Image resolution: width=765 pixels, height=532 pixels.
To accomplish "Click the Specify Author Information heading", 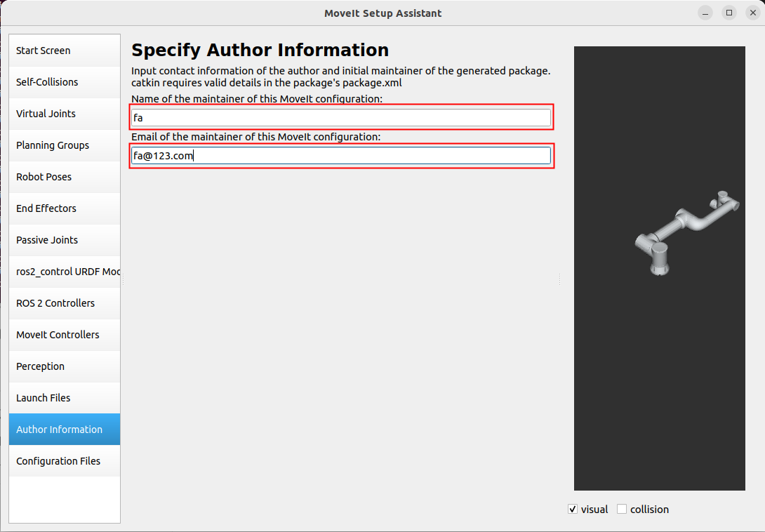I will pyautogui.click(x=260, y=50).
